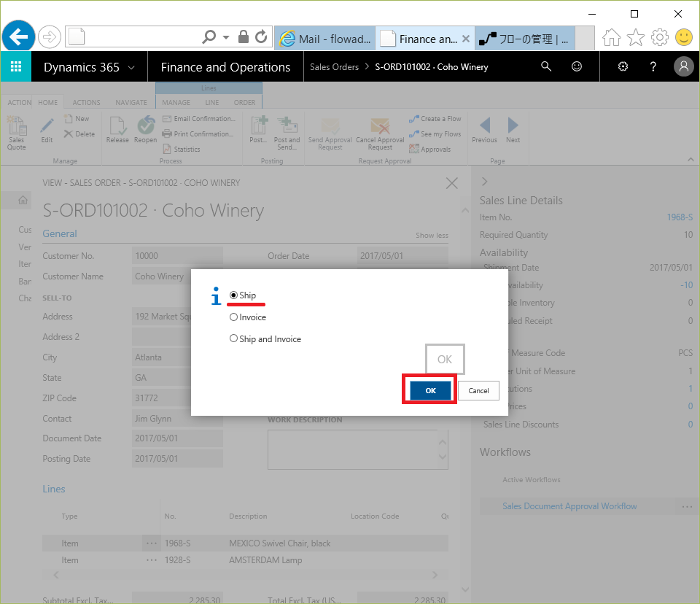700x604 pixels.
Task: Go back with the browser back arrow
Action: pos(18,36)
